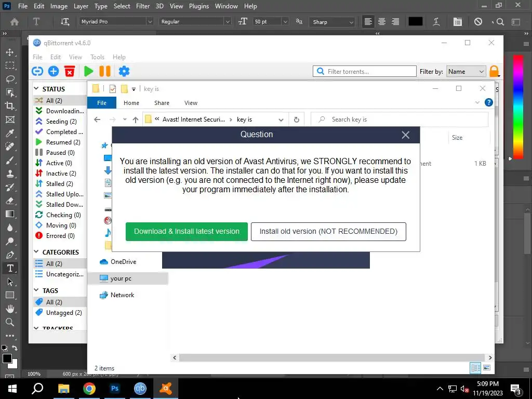The image size is (532, 399).
Task: Select the Gradient tool
Action: 10,214
